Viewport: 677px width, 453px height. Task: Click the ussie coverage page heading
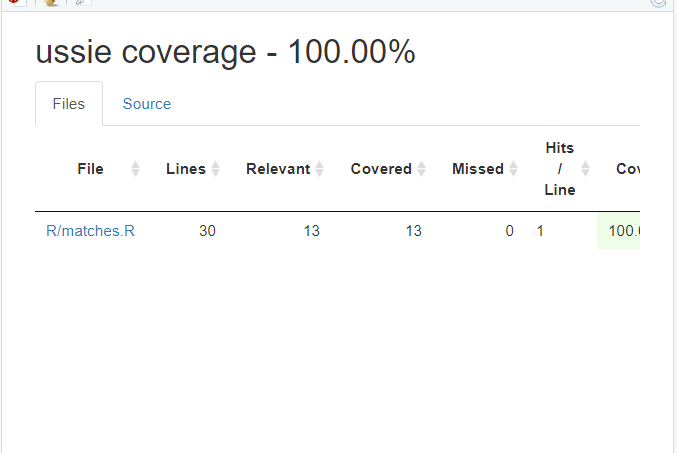click(225, 53)
